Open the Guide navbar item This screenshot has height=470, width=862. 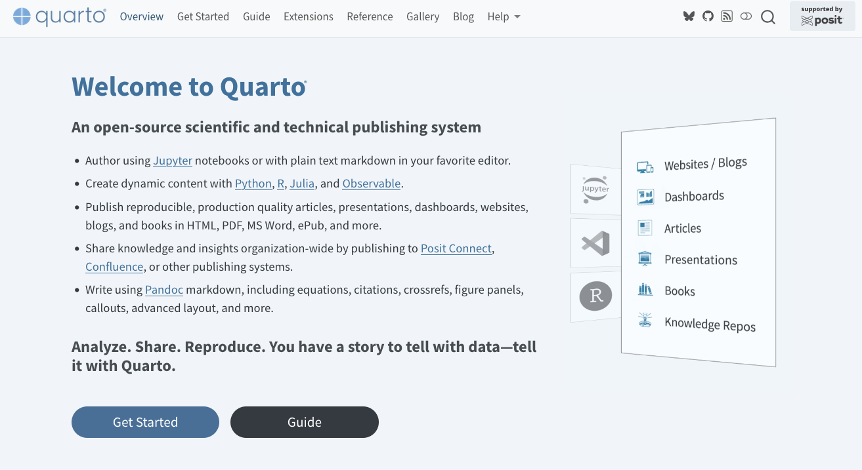click(256, 17)
